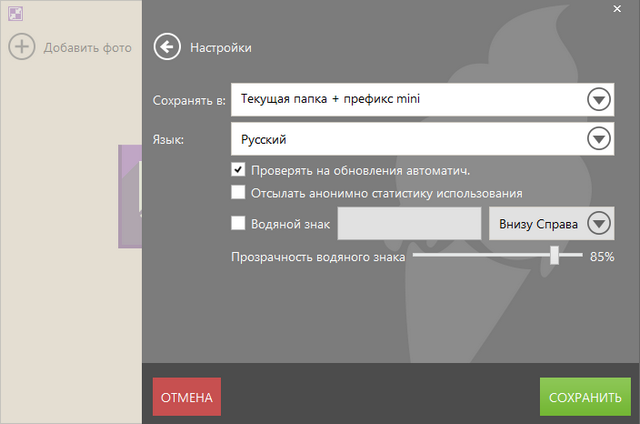
Task: Click the watermark text input field
Action: click(x=409, y=224)
